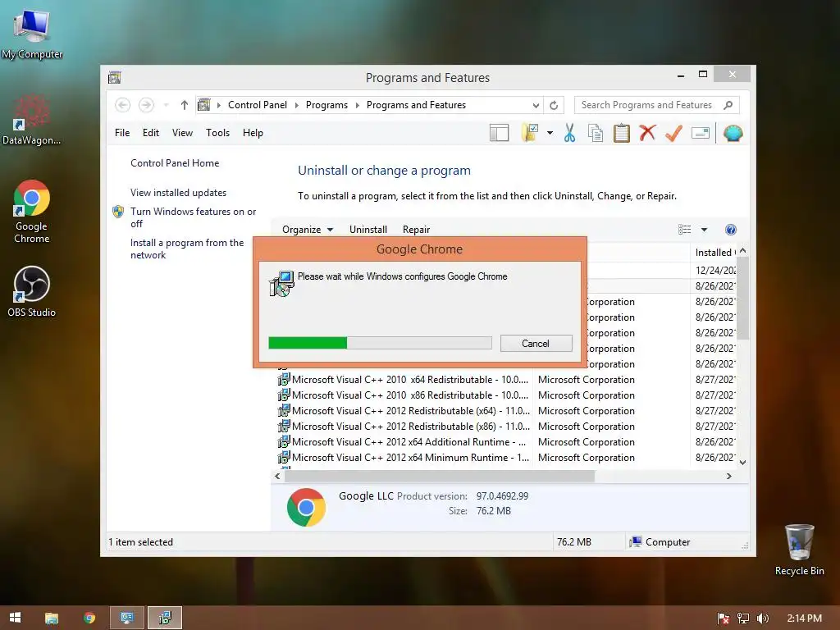
Task: Expand the address bar history dropdown
Action: pyautogui.click(x=536, y=105)
